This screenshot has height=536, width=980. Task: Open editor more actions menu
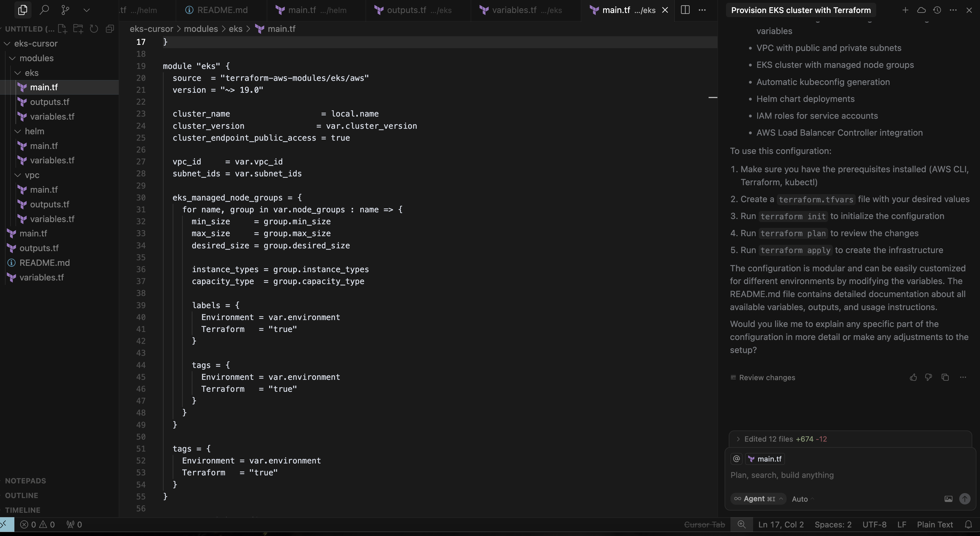tap(702, 10)
